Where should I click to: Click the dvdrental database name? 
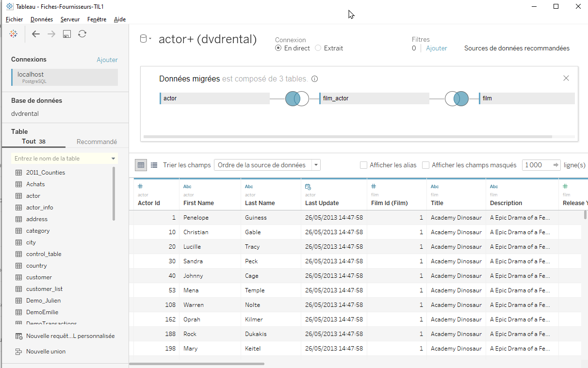[x=25, y=114]
